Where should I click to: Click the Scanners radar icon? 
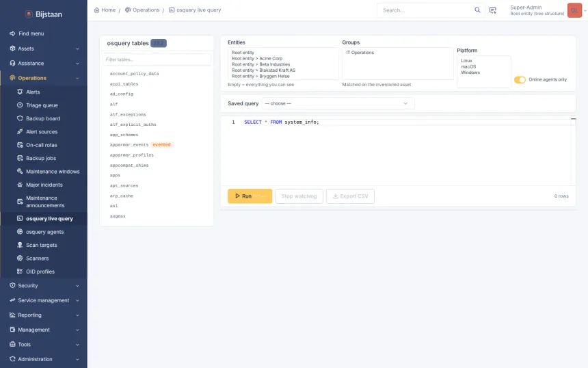coord(20,258)
